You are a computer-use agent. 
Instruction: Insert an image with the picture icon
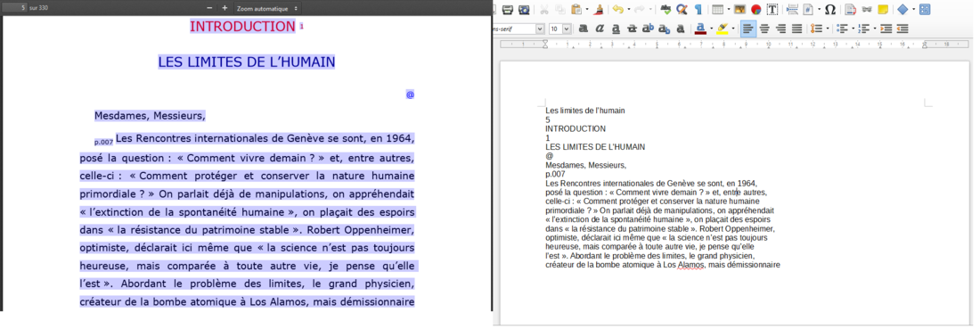point(740,10)
